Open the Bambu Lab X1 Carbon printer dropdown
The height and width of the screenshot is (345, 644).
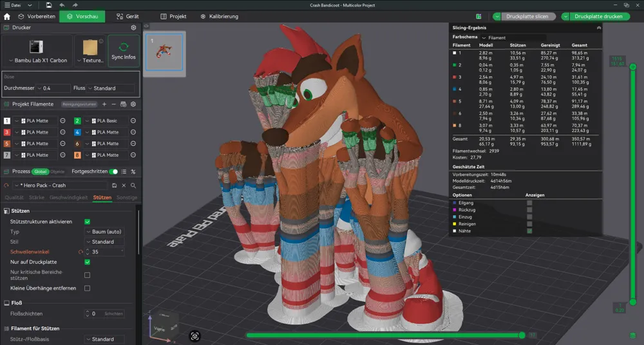pyautogui.click(x=37, y=61)
